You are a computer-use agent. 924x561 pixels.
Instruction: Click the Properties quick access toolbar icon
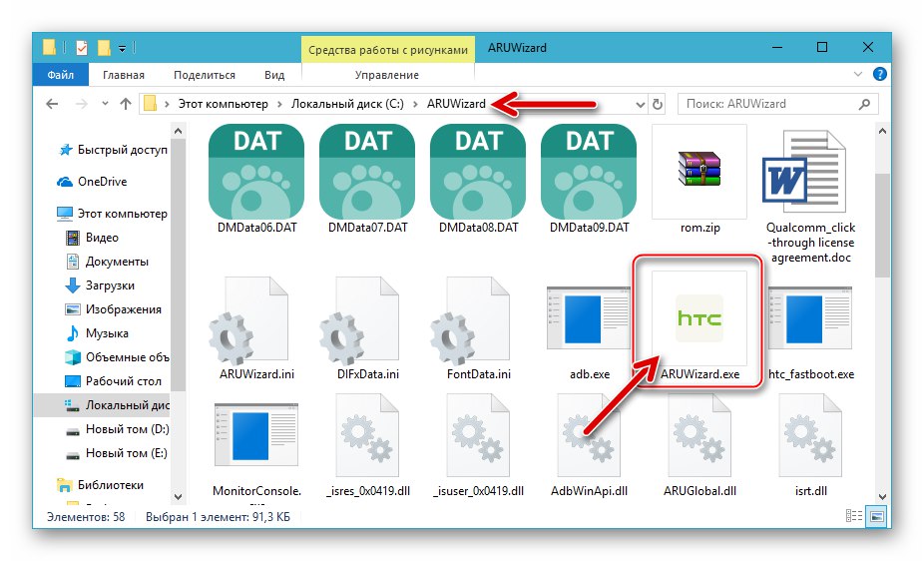pyautogui.click(x=81, y=48)
